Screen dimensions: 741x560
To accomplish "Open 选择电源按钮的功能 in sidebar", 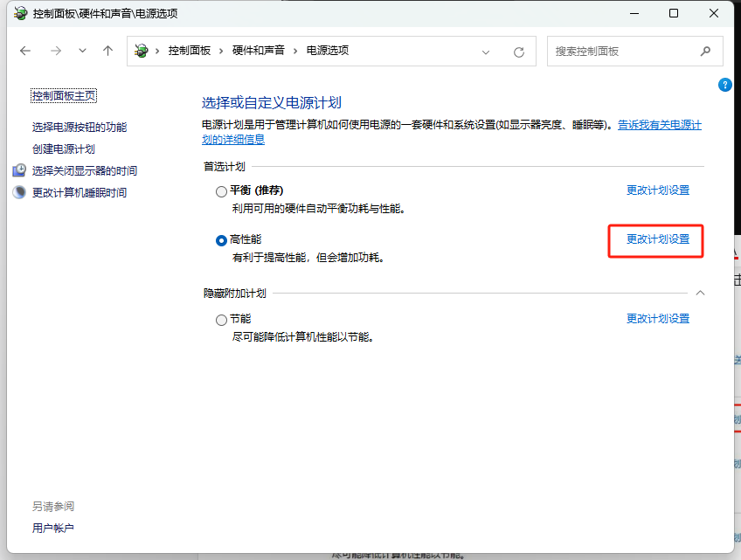I will [80, 127].
